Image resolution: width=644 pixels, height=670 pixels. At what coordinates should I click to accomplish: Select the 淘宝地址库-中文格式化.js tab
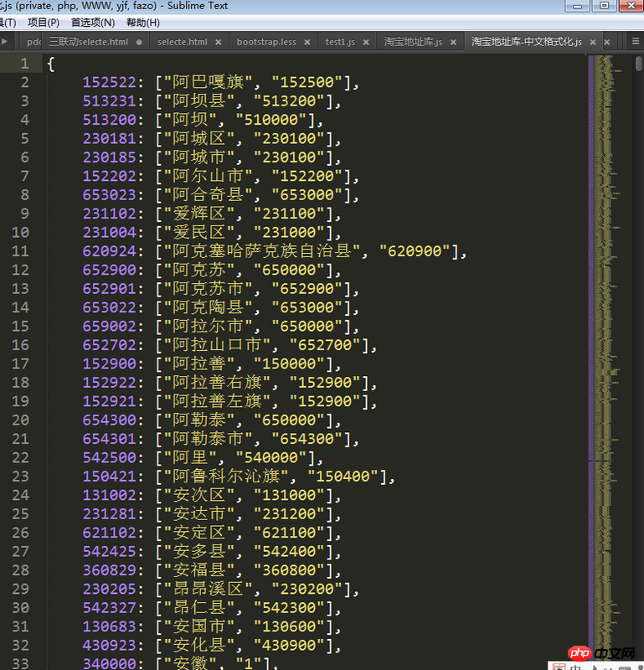pos(527,42)
